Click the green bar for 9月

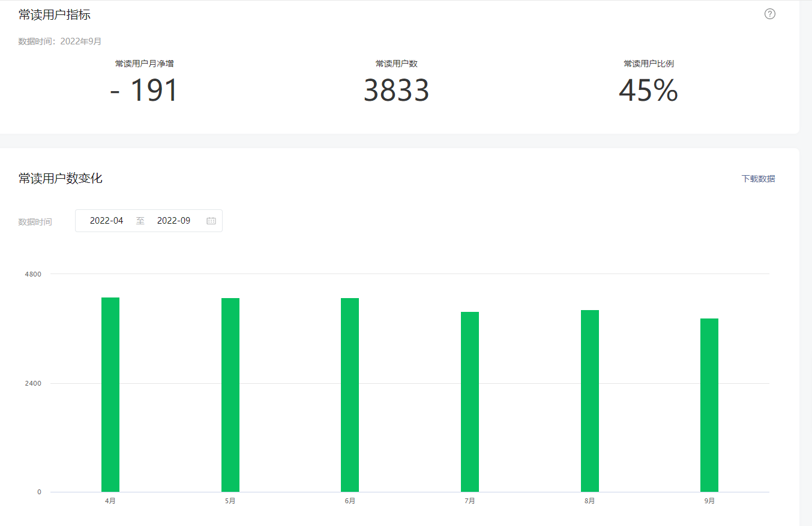[709, 405]
